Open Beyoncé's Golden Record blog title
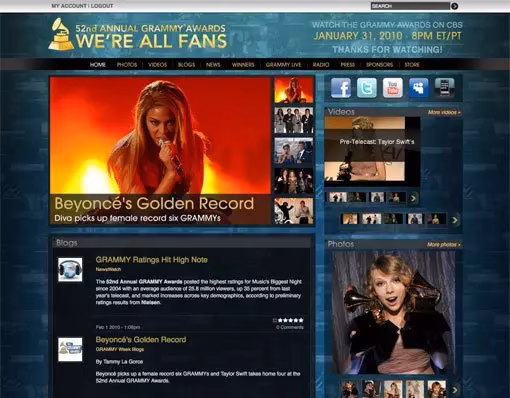510x398 pixels. (141, 340)
